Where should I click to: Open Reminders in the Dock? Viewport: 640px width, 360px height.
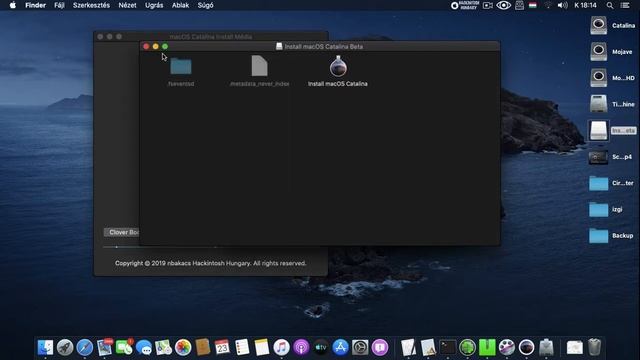point(242,347)
